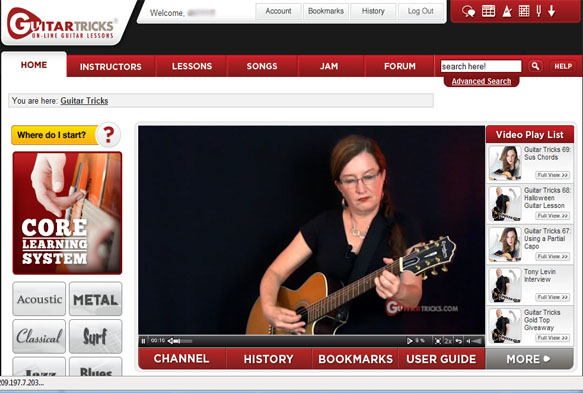Click the download arrow icon
Image resolution: width=583 pixels, height=393 pixels.
(551, 11)
